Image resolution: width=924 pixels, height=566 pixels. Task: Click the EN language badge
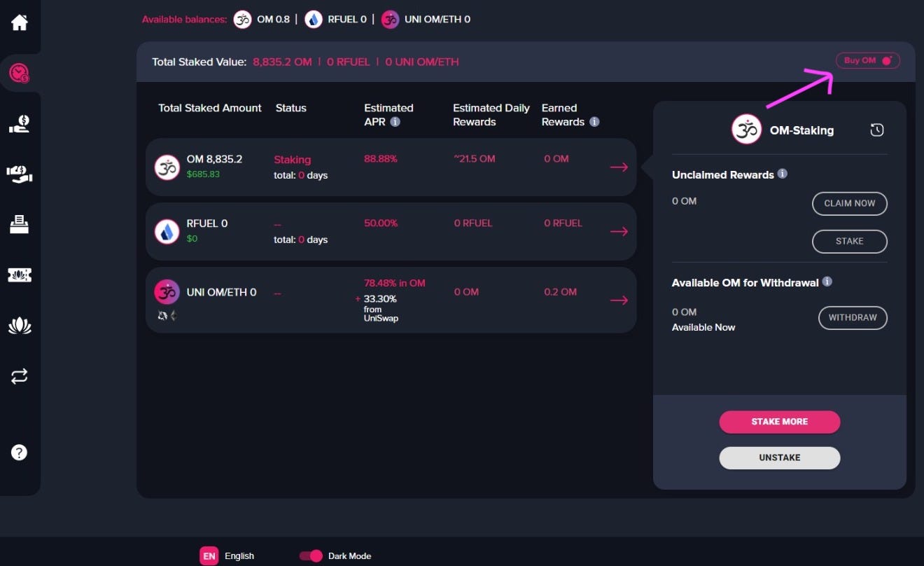coord(209,556)
